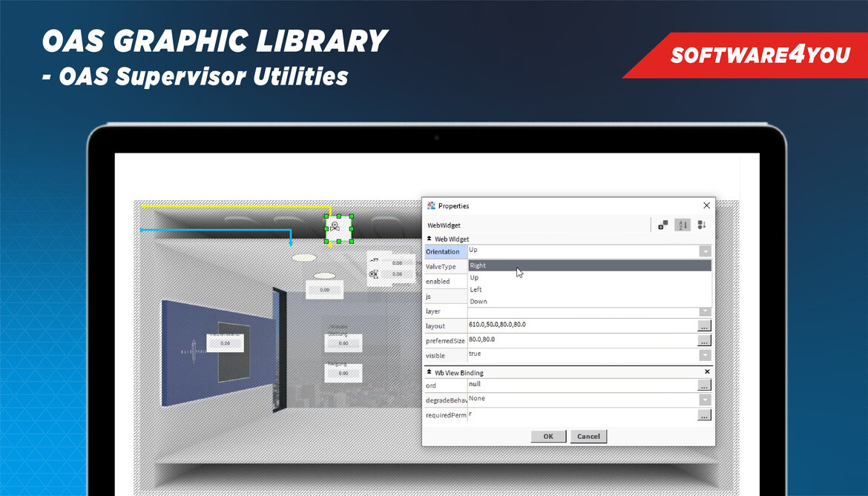Open the degradeBehavior dropdown arrow
The height and width of the screenshot is (496, 868).
pyautogui.click(x=705, y=400)
